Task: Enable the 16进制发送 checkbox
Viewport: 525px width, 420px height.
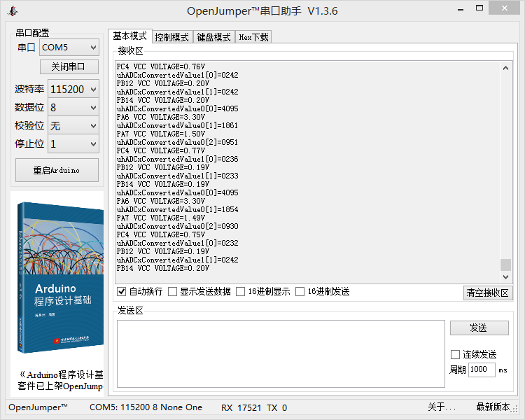Action: click(300, 292)
